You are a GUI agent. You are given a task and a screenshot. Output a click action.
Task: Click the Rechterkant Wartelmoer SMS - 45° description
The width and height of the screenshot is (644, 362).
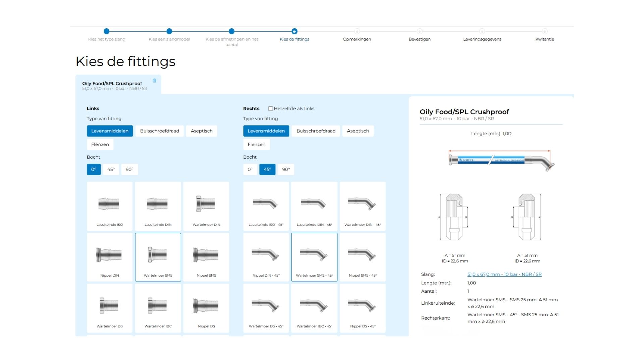(513, 318)
